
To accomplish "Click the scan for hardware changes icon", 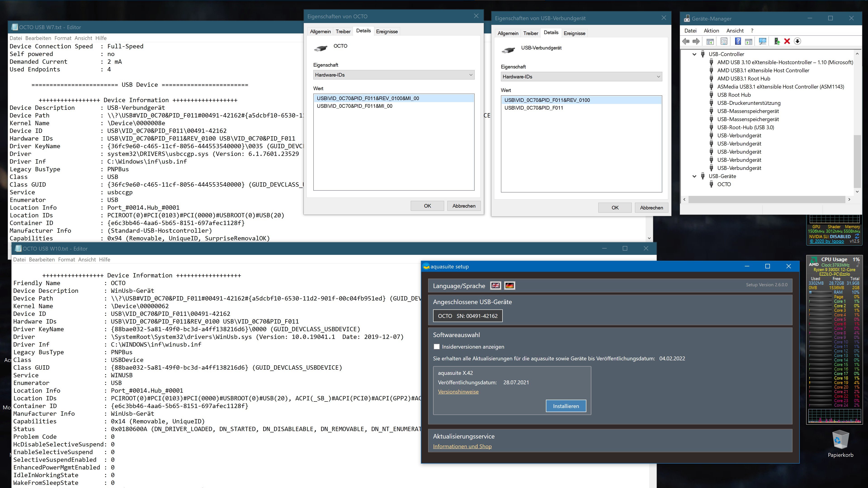I will point(762,41).
